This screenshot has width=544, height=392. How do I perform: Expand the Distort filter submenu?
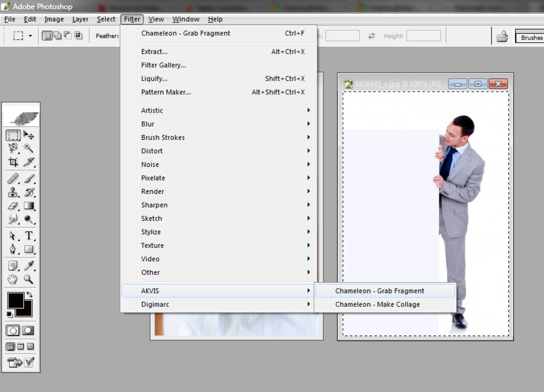pos(219,151)
